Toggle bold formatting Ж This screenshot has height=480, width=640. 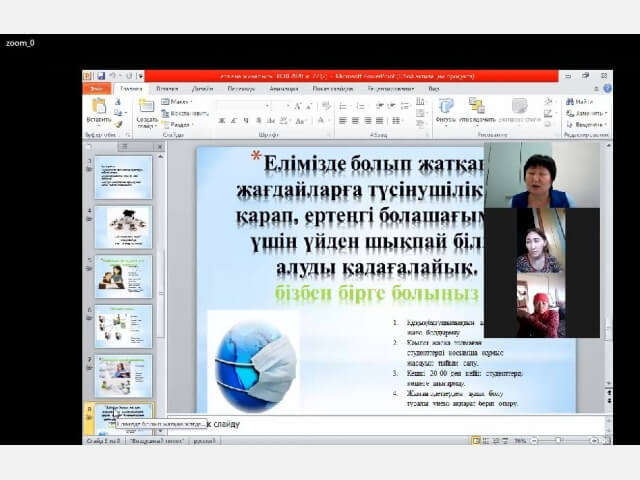click(222, 121)
